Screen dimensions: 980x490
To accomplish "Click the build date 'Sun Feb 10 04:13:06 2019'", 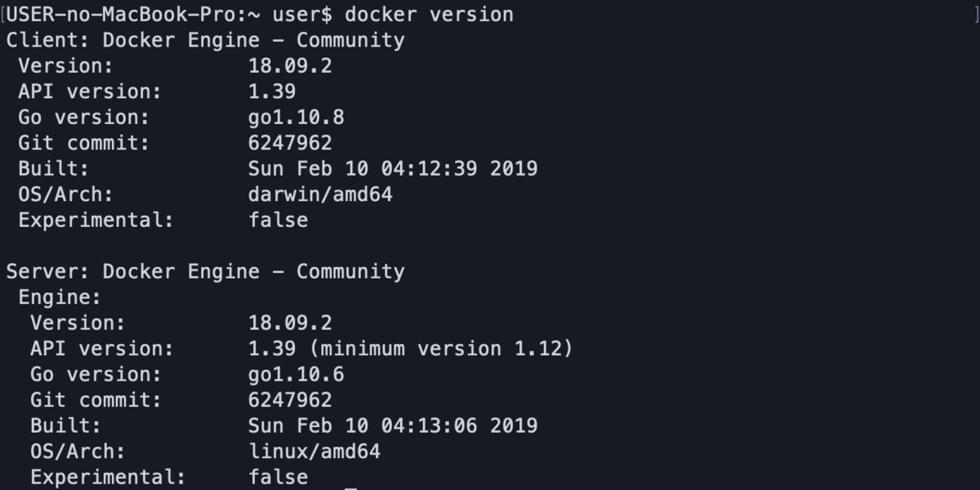I will 393,425.
